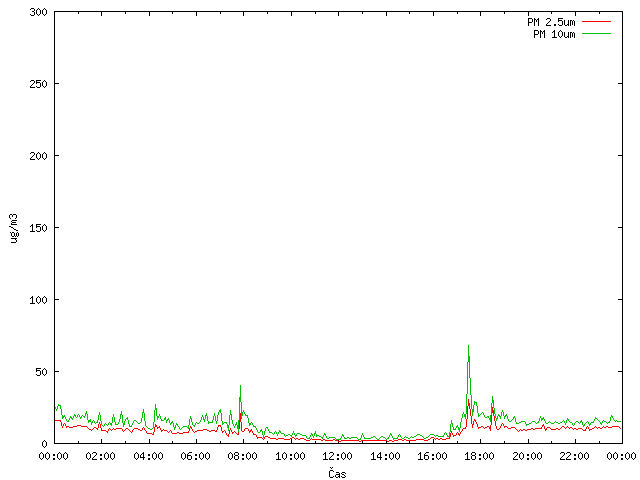640x480 pixels.
Task: Click the y-axis value 250
Action: click(38, 84)
